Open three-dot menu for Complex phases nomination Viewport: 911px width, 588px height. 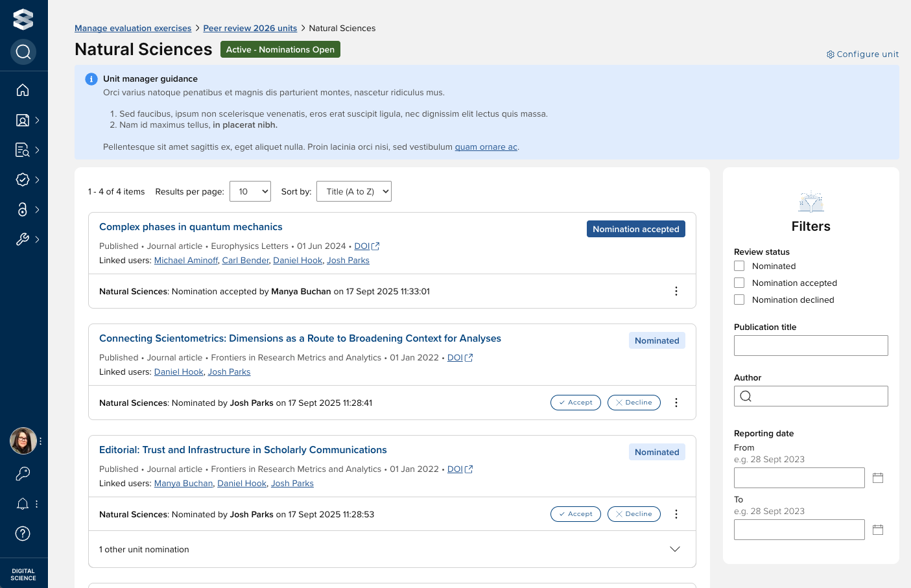(676, 291)
